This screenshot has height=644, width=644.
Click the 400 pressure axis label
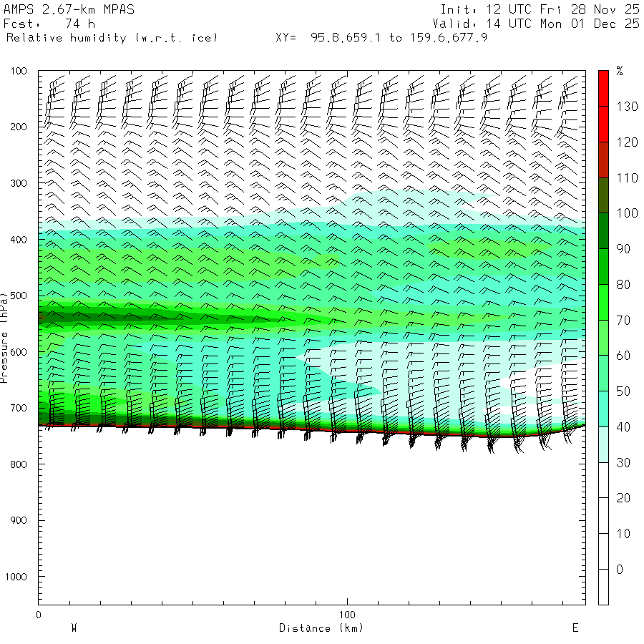[19, 240]
